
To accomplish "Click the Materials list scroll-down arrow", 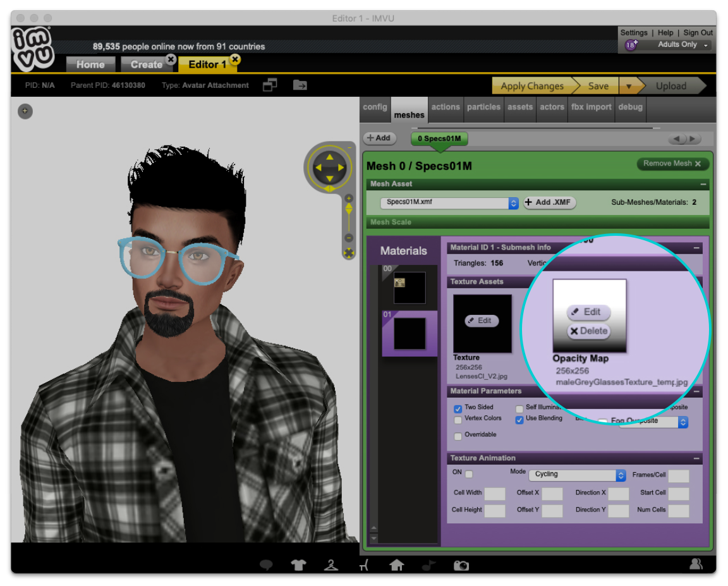I will (373, 538).
